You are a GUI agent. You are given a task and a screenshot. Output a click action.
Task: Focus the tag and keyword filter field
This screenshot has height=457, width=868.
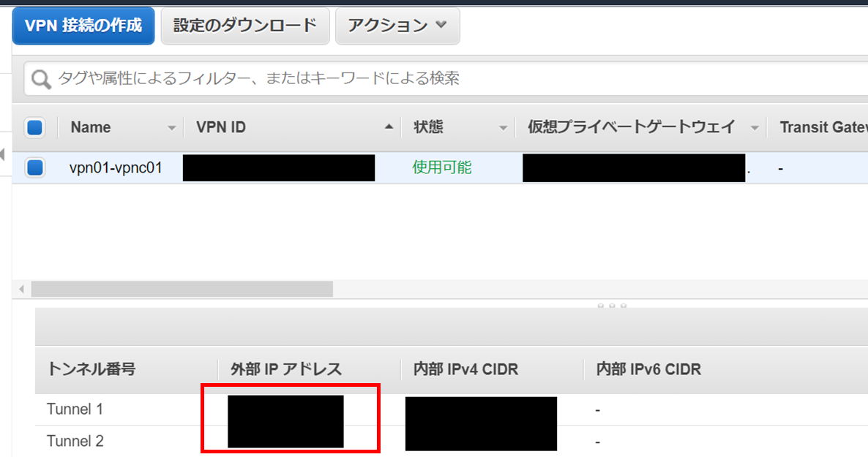439,78
